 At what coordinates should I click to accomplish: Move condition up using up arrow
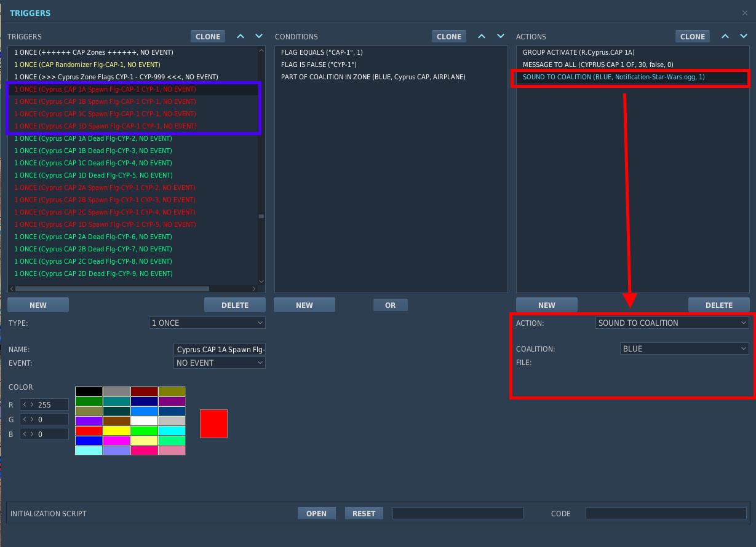[482, 36]
